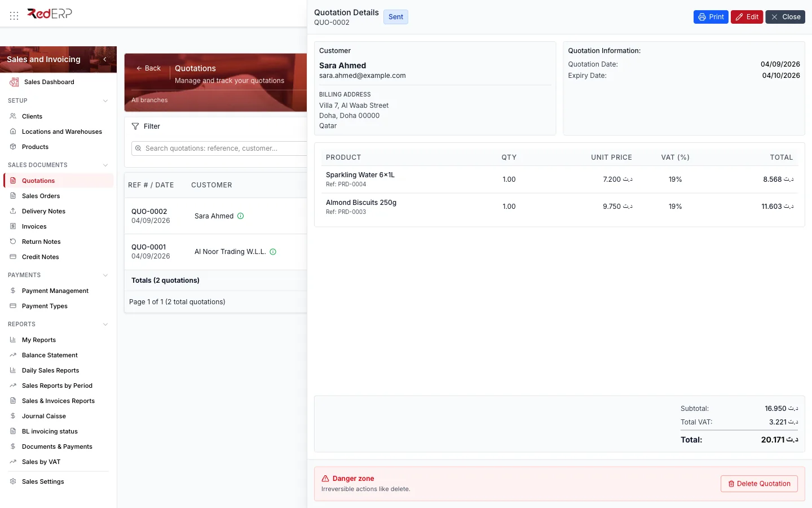The height and width of the screenshot is (508, 812).
Task: Focus the Search quotations field
Action: tap(220, 148)
